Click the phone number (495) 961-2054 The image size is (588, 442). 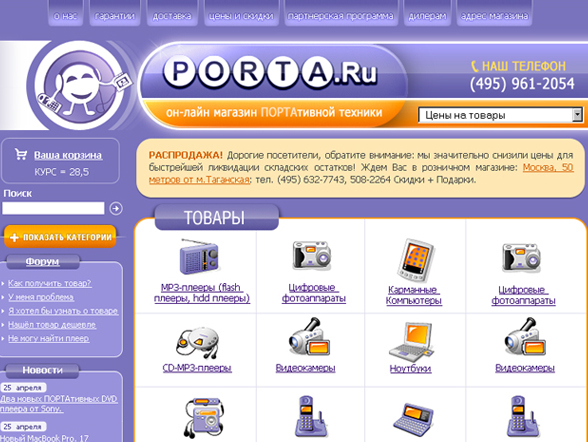(x=522, y=83)
